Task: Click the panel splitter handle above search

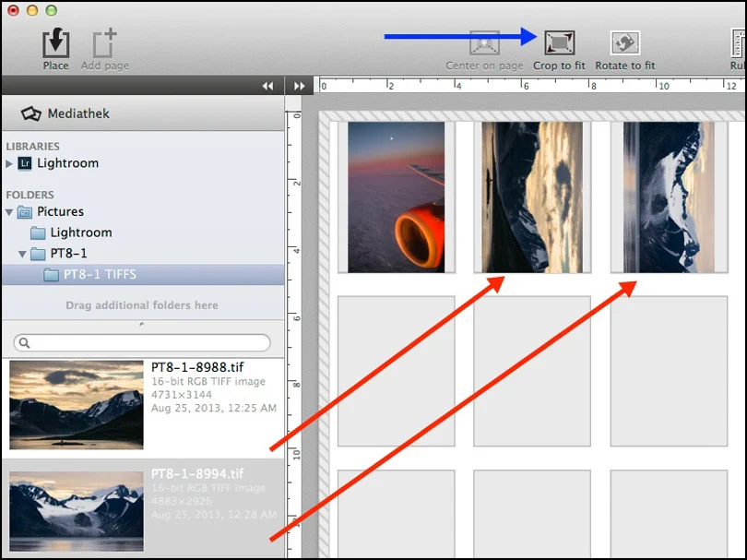Action: tap(142, 324)
